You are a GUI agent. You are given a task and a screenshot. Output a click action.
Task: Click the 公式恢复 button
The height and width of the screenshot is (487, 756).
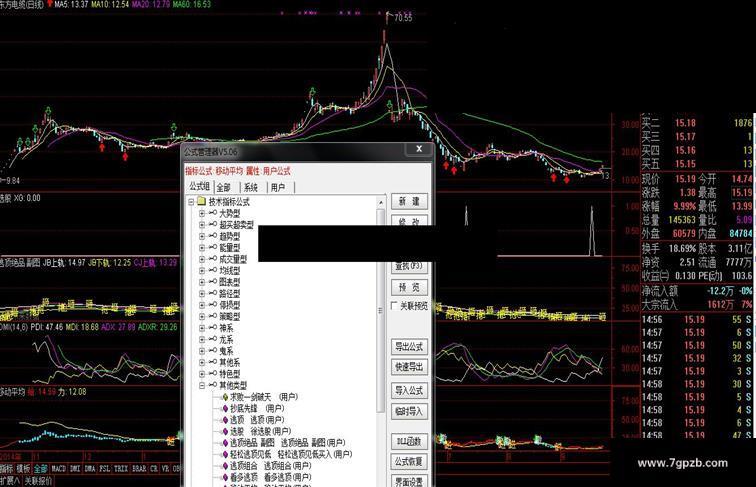pyautogui.click(x=409, y=461)
